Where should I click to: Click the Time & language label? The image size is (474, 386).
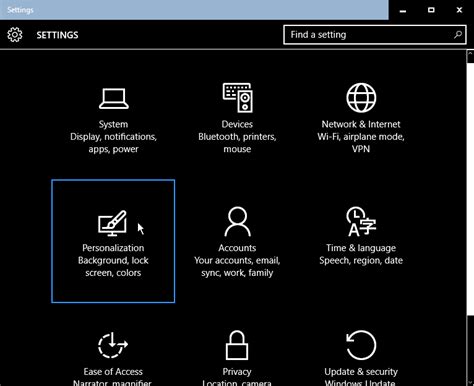click(361, 248)
